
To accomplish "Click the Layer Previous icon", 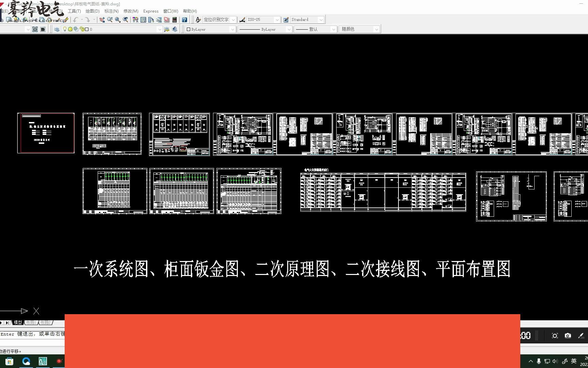I will [175, 29].
